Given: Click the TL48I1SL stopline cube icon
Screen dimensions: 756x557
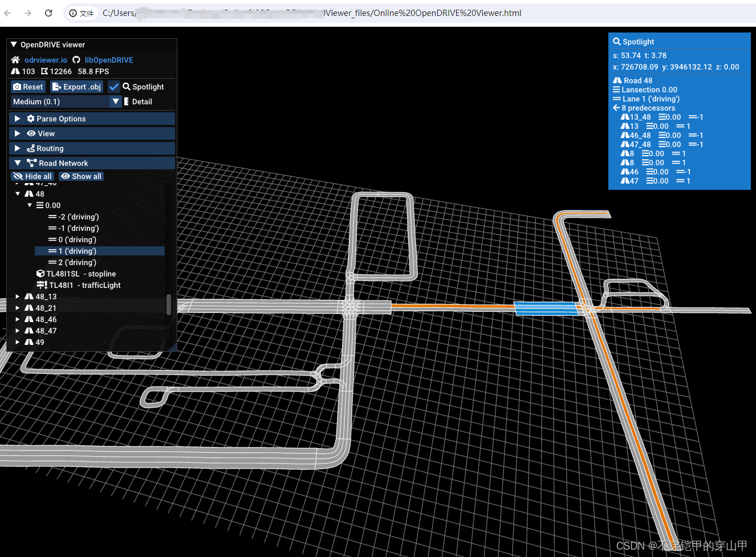Looking at the screenshot, I should tap(40, 274).
